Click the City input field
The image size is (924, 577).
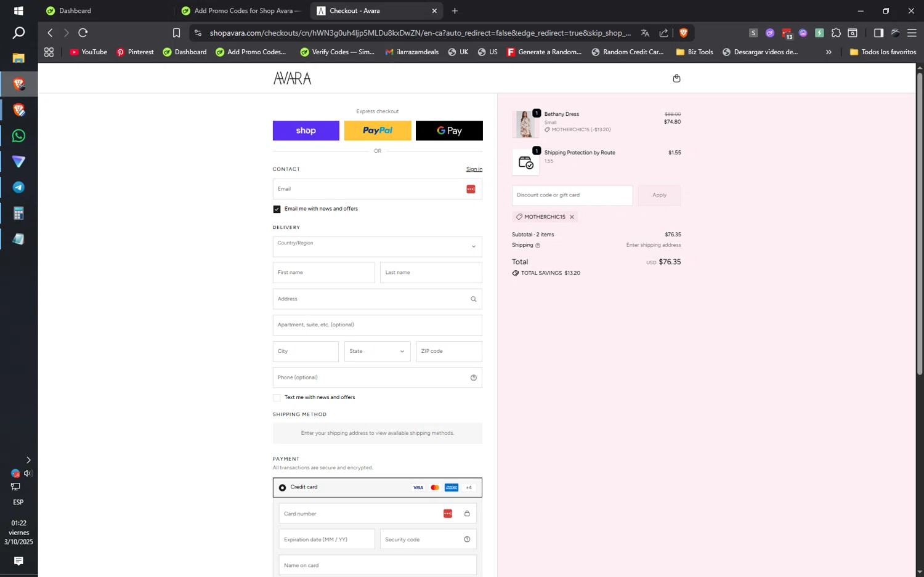coord(306,351)
